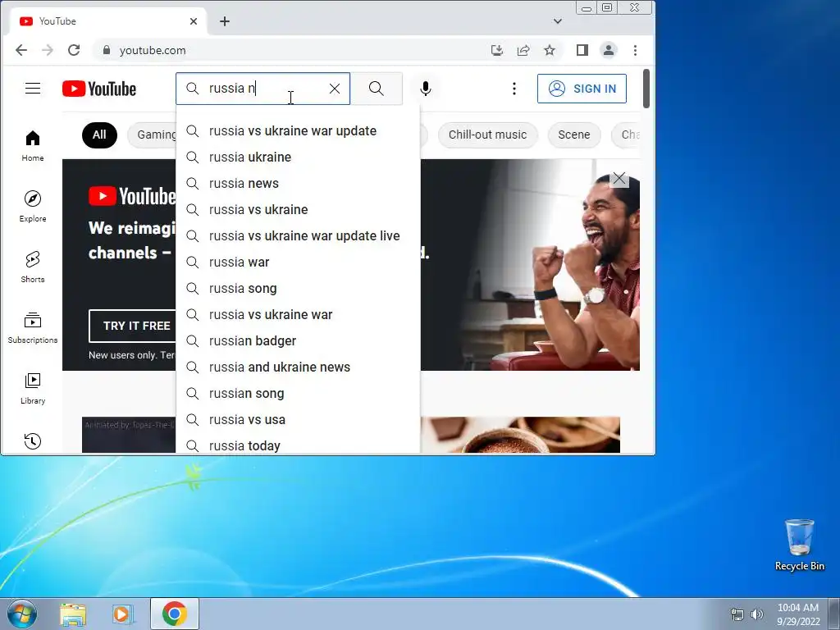
Task: Select the 'All' filter chip
Action: 99,135
